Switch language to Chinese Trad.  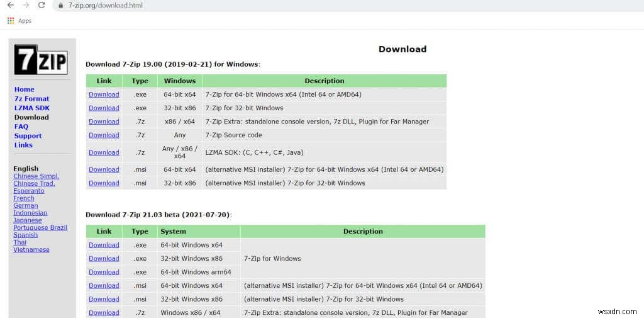(34, 183)
